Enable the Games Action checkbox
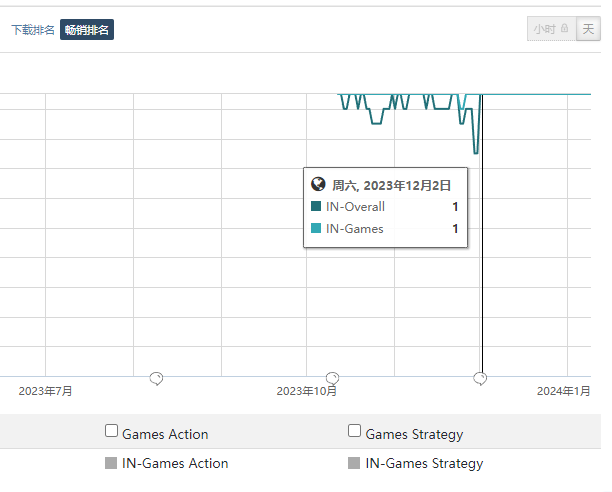This screenshot has height=492, width=612. click(x=111, y=431)
